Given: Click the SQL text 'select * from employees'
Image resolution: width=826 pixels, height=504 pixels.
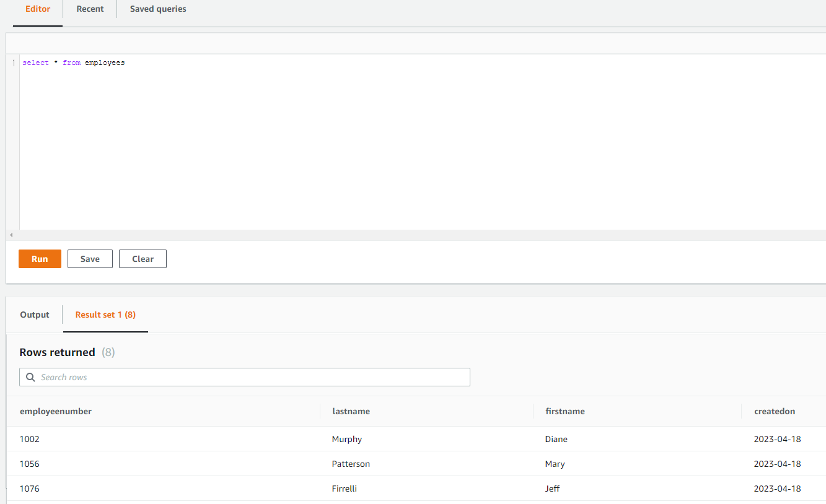Looking at the screenshot, I should [74, 63].
